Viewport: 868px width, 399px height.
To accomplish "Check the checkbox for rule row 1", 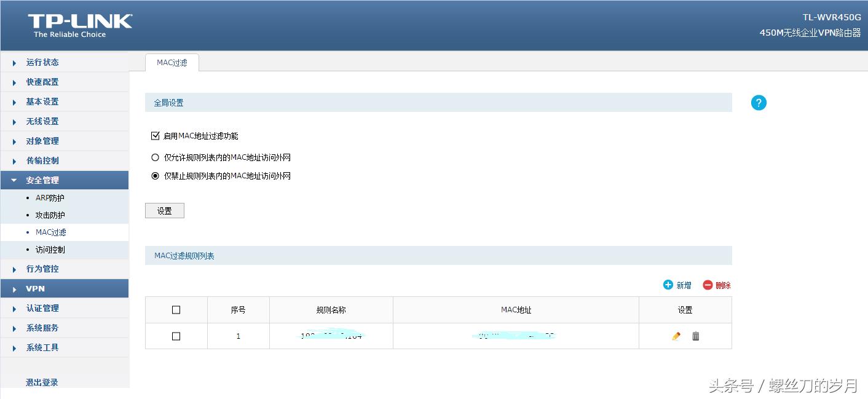I will 176,336.
